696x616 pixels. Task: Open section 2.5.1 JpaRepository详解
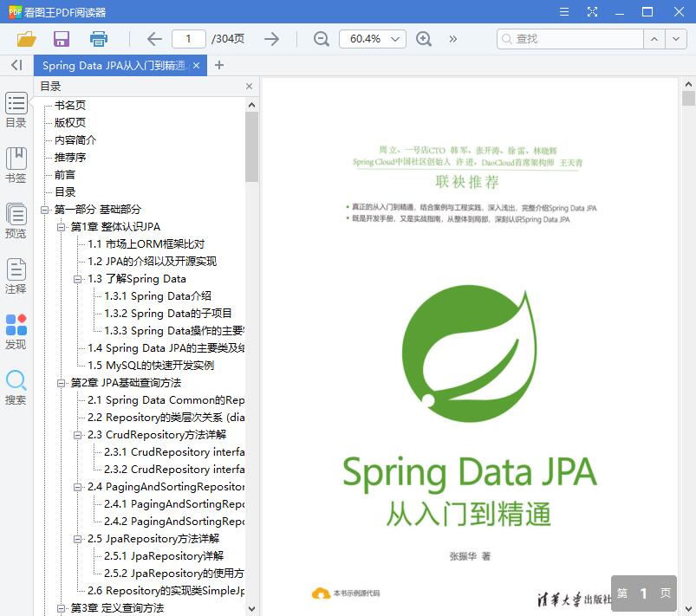pyautogui.click(x=164, y=556)
